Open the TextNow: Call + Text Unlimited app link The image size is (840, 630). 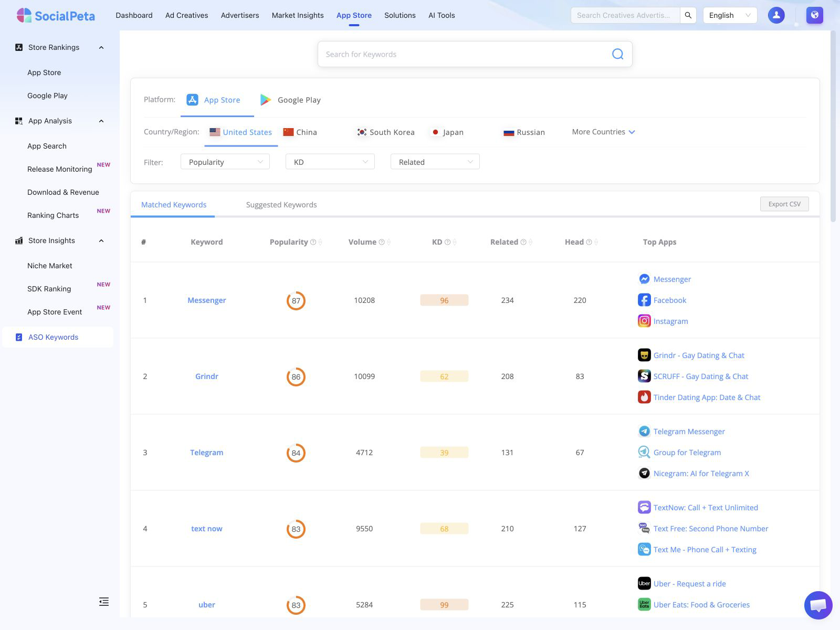click(706, 508)
